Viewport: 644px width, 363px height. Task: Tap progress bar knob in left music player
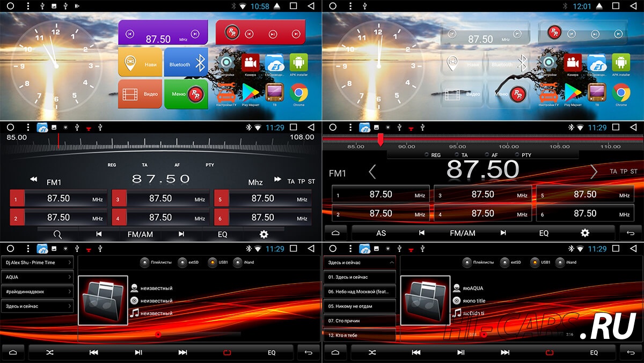tap(158, 334)
